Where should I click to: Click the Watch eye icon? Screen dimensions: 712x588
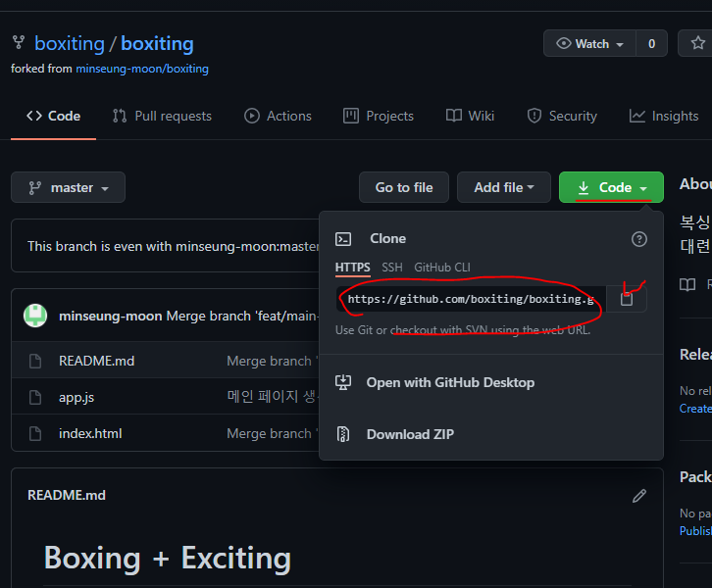pyautogui.click(x=564, y=43)
